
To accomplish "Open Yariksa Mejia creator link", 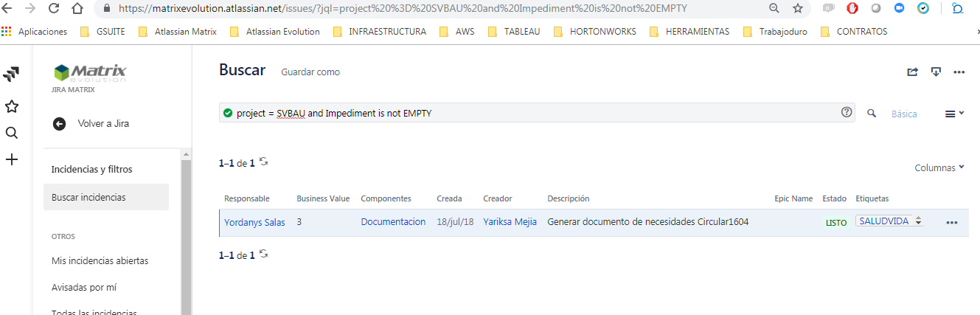I will (510, 222).
